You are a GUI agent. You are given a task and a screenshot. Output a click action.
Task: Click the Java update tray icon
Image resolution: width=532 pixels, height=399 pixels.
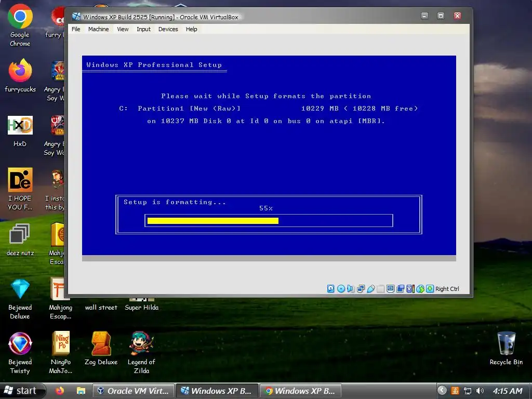tap(455, 391)
